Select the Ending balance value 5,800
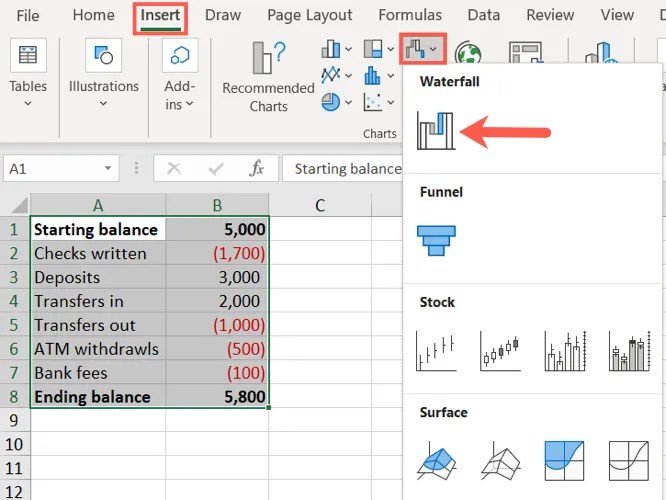 point(217,396)
